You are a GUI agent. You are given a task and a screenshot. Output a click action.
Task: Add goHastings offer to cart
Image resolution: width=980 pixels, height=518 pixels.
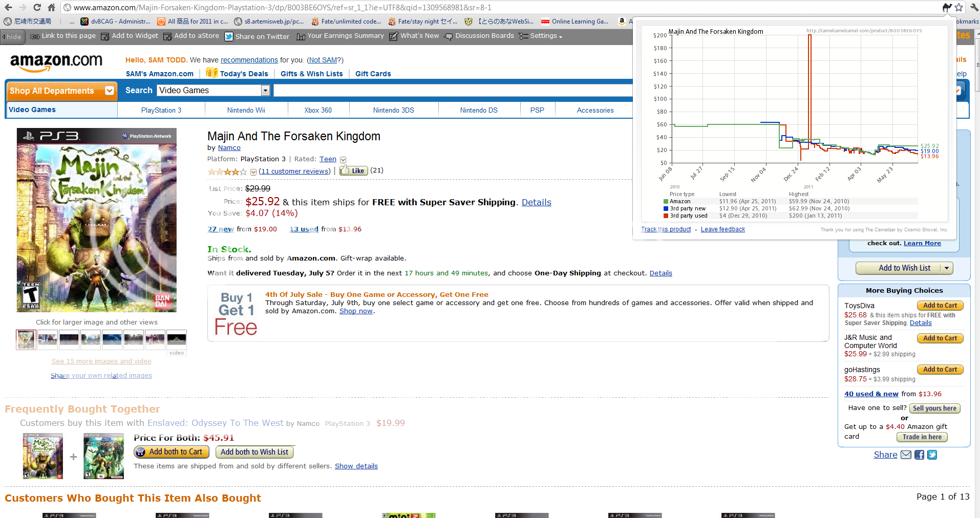click(940, 370)
